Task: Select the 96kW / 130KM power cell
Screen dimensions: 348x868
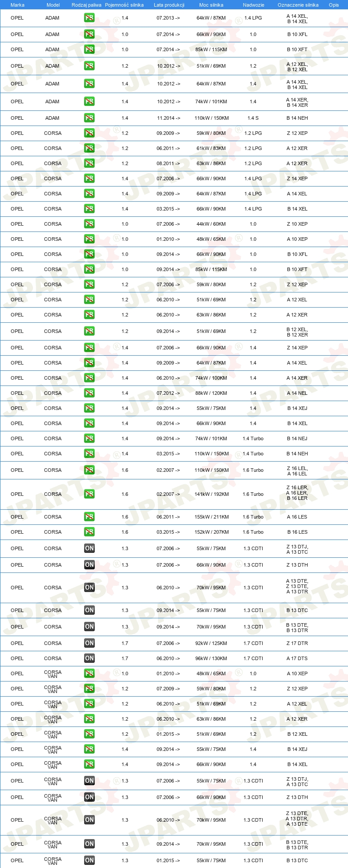Action: pyautogui.click(x=211, y=658)
